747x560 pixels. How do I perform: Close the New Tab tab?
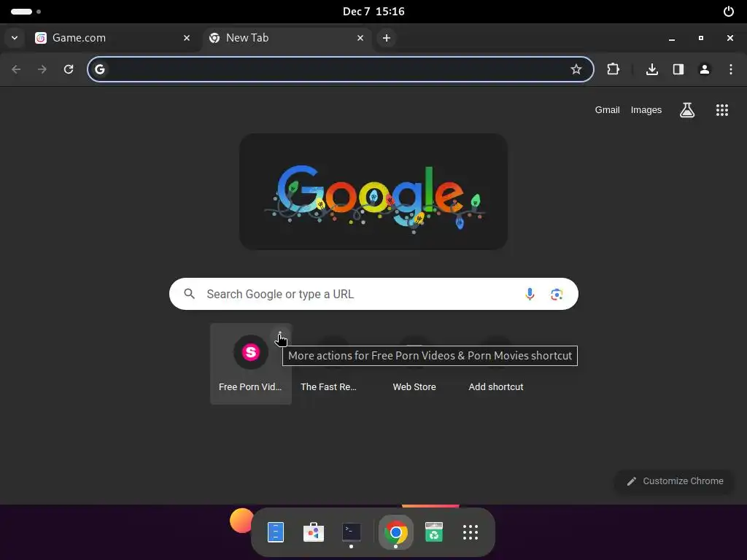[x=360, y=38]
